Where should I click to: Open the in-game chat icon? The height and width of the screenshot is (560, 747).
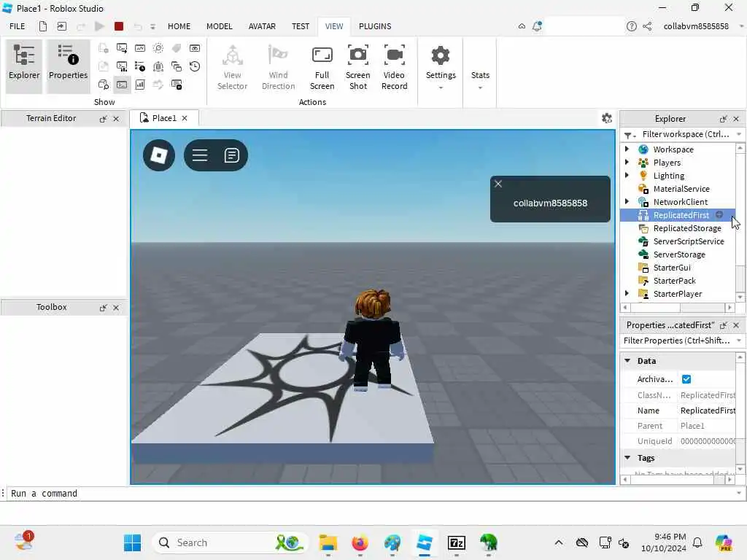[231, 155]
